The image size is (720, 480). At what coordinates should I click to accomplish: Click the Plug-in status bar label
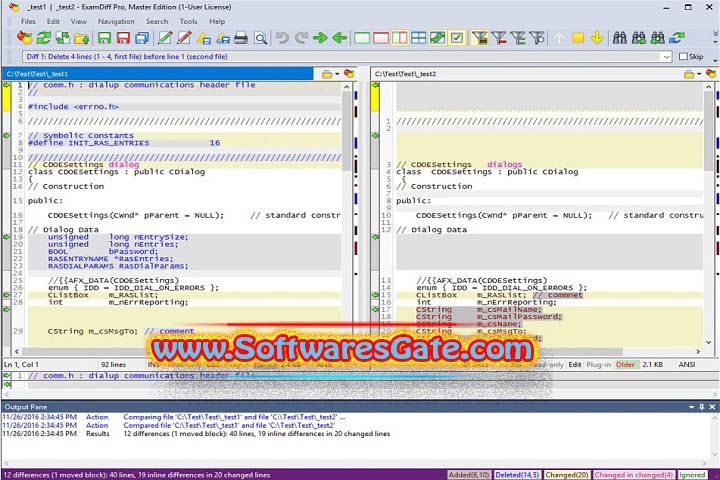pyautogui.click(x=598, y=364)
